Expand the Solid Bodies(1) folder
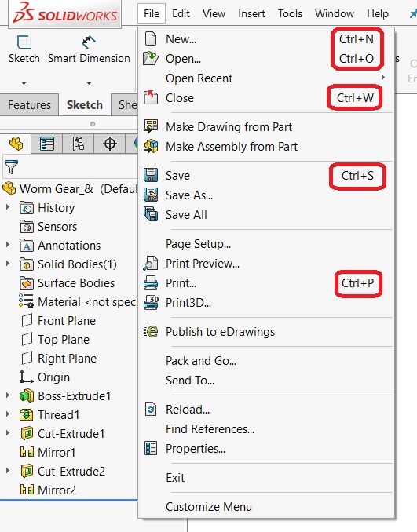 8,264
